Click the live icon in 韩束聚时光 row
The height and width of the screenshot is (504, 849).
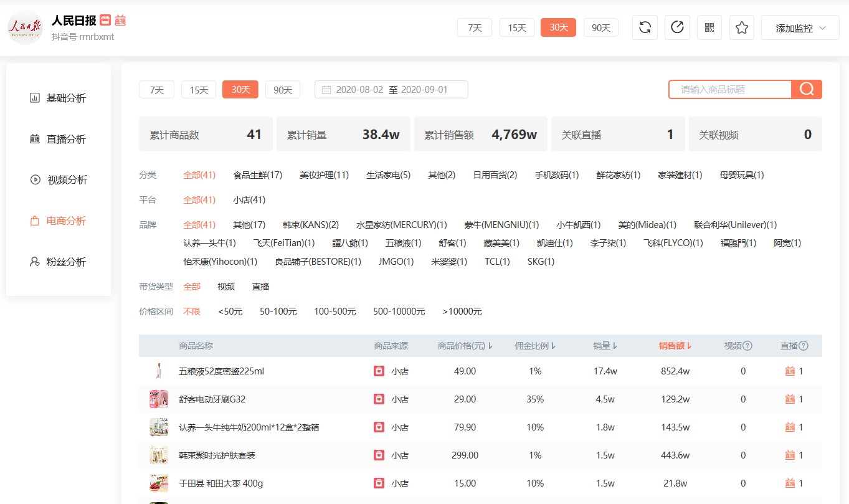coord(790,455)
